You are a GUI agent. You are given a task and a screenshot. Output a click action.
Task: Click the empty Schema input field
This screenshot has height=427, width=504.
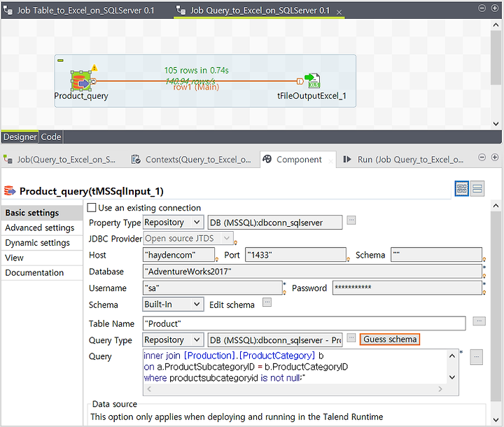[x=437, y=254]
